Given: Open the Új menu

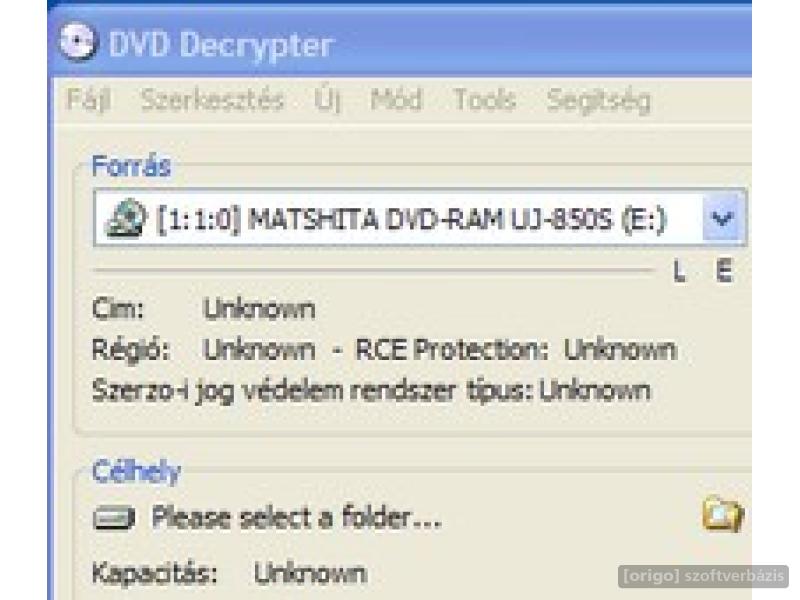Looking at the screenshot, I should (327, 100).
